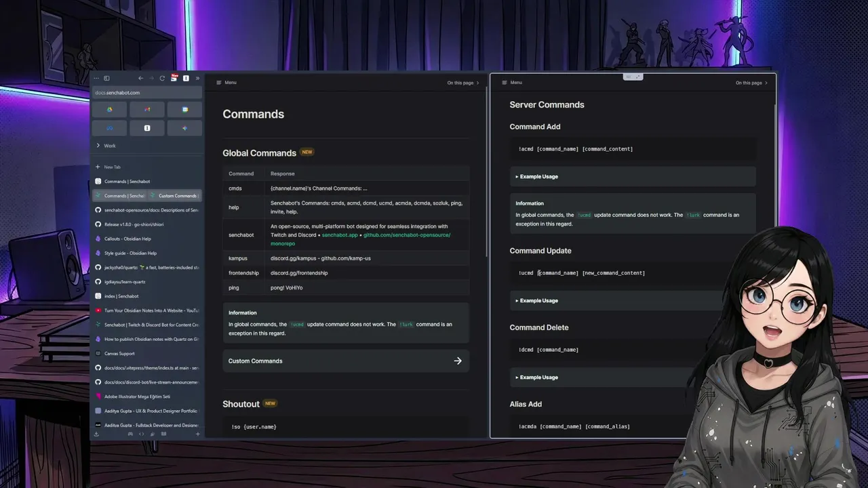This screenshot has width=868, height=488.
Task: Open the Google Drive pinned tile
Action: [109, 109]
